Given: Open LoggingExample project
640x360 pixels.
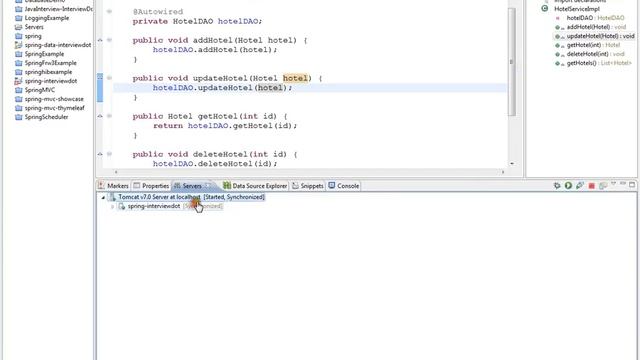Looking at the screenshot, I should pos(47,18).
